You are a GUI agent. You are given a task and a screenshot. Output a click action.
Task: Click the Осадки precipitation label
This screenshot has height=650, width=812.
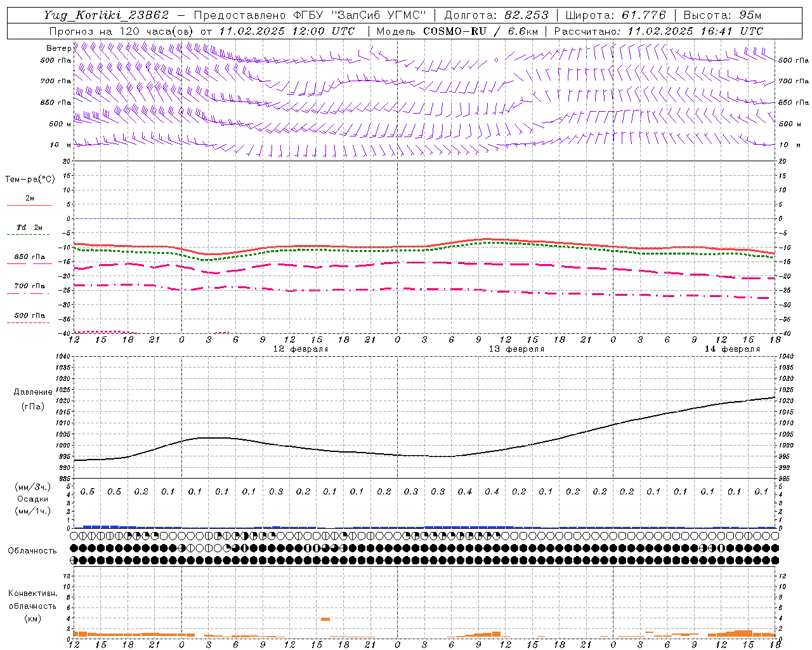(x=33, y=499)
